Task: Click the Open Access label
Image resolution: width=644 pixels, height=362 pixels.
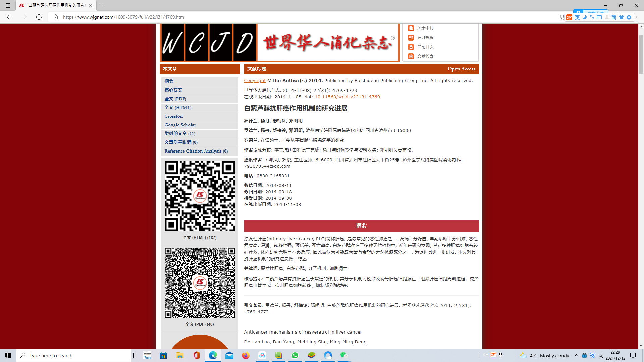Action: click(x=462, y=69)
